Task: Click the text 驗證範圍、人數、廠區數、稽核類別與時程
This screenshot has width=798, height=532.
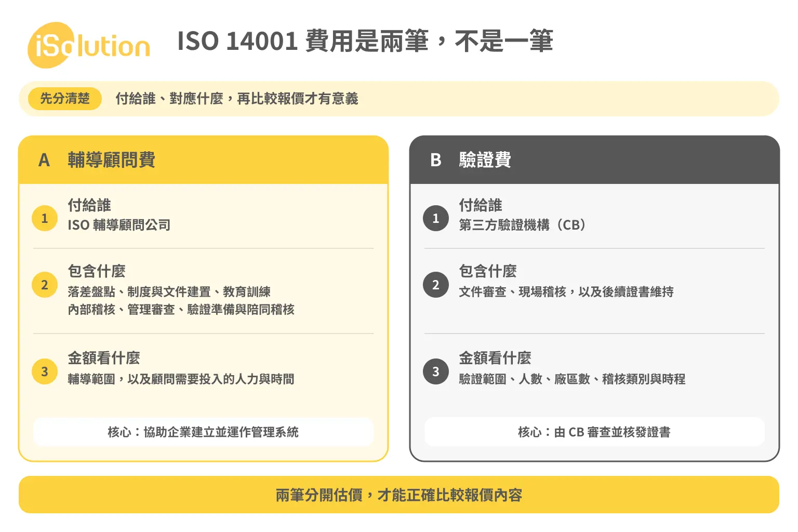Action: tap(573, 379)
